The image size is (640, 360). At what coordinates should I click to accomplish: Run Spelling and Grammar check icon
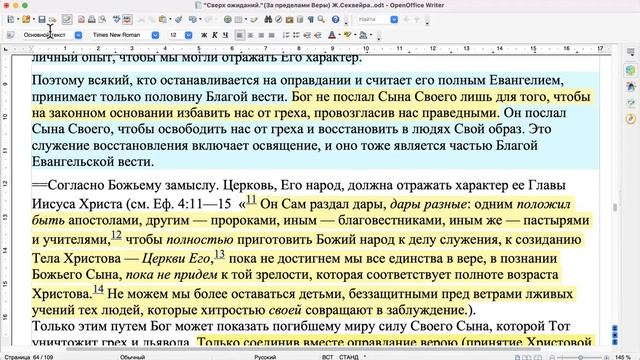(x=117, y=19)
